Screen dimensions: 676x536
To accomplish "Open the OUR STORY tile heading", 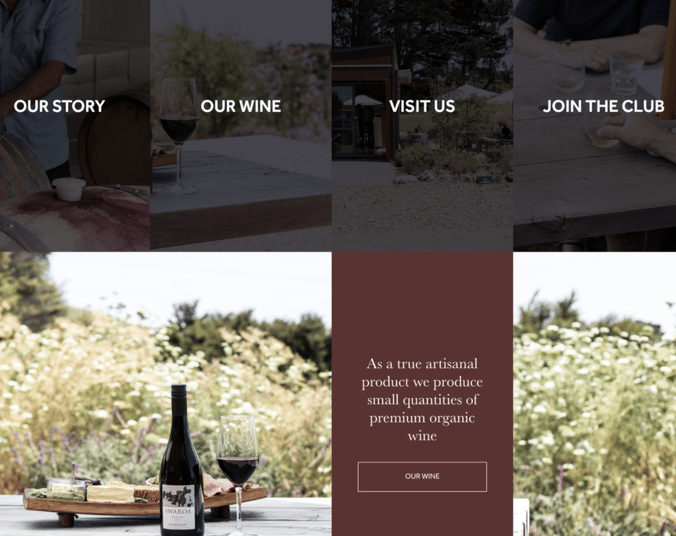I will pyautogui.click(x=59, y=106).
